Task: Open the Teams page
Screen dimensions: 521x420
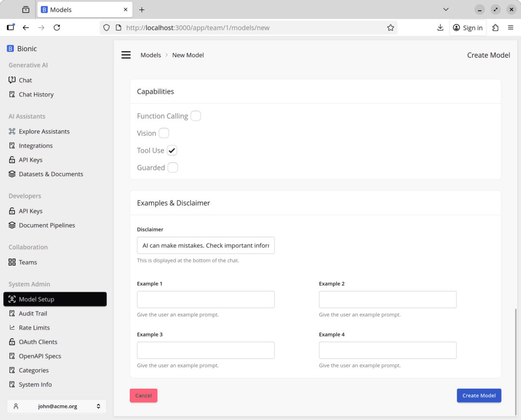Action: click(28, 262)
